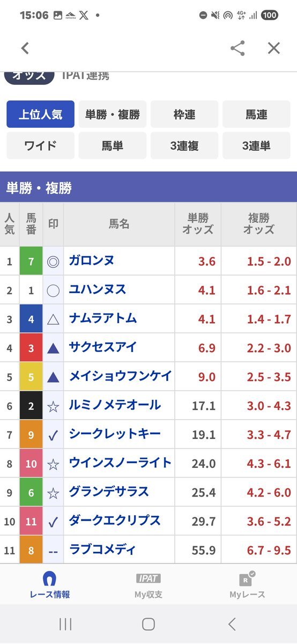Select the ワイド tab

(41, 145)
